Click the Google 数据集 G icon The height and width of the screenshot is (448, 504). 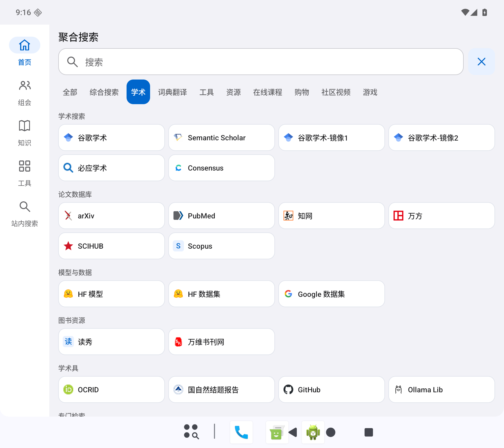point(288,294)
